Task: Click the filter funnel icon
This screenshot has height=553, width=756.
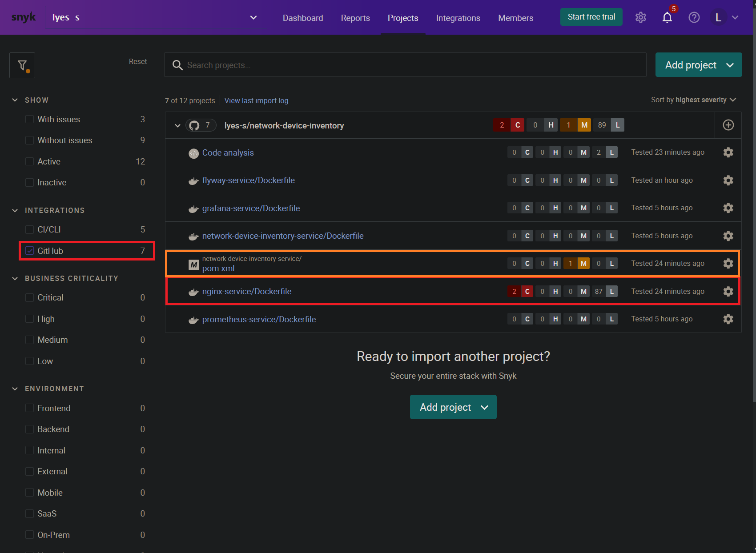Action: pos(22,65)
